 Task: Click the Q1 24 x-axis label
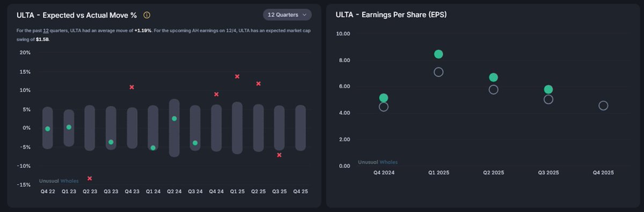click(x=153, y=192)
